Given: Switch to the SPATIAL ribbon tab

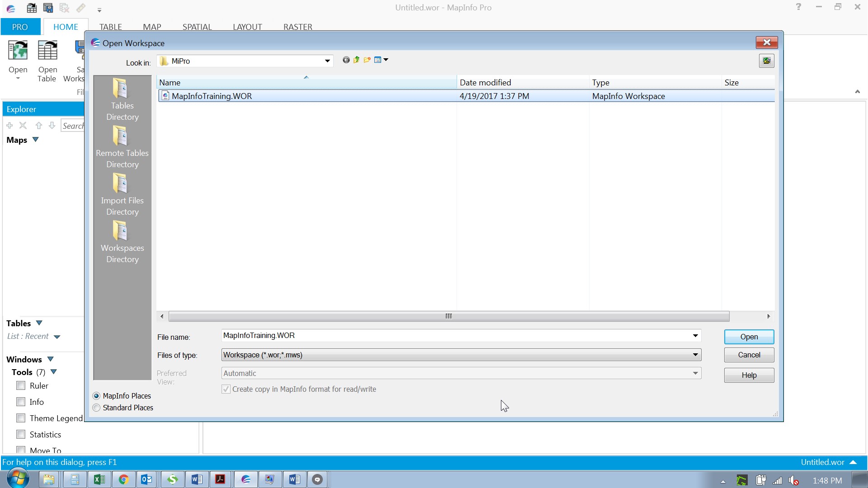Looking at the screenshot, I should (197, 27).
